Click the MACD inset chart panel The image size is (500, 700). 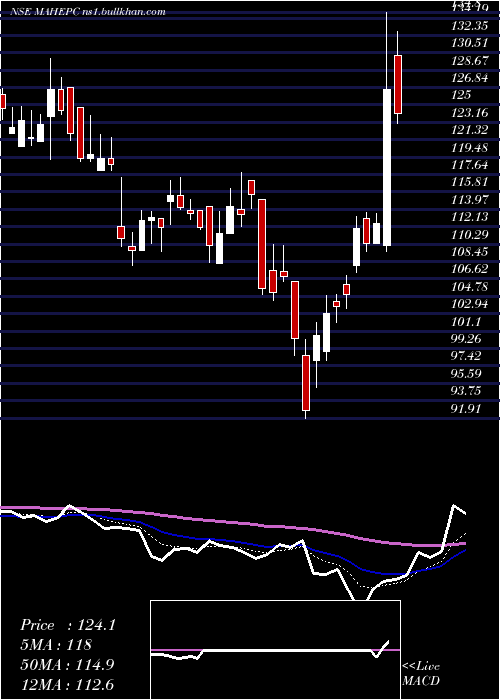pos(275,650)
